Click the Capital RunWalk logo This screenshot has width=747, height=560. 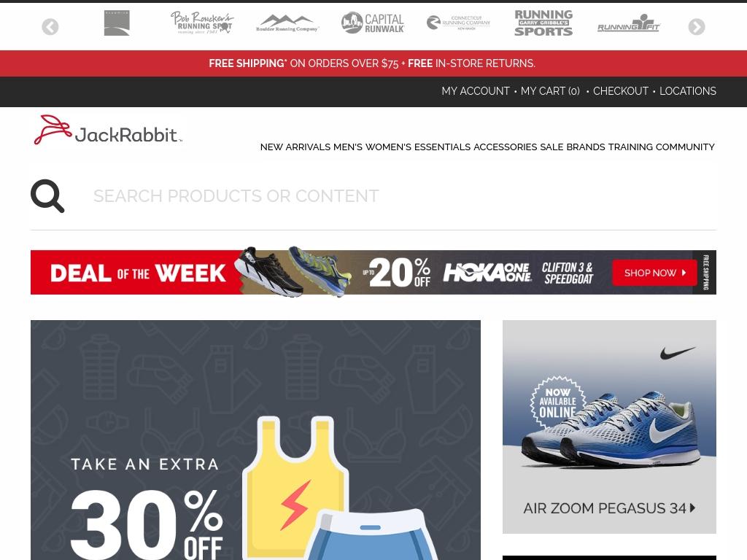(x=373, y=23)
